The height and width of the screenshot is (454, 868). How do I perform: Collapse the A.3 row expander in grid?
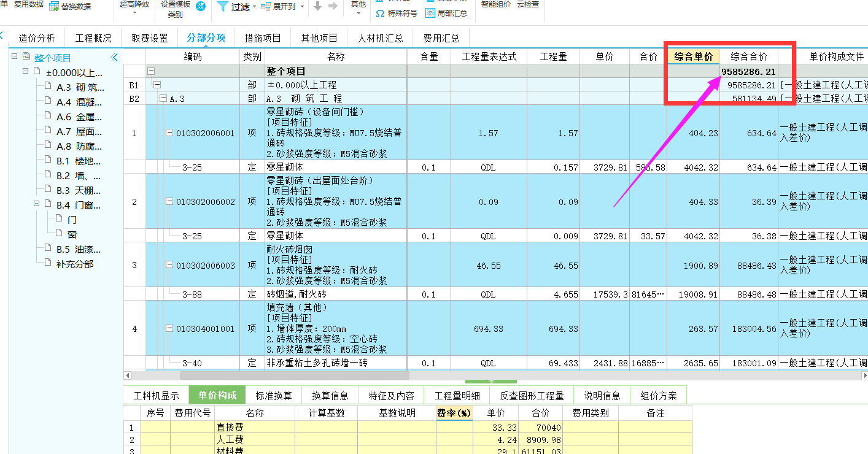[163, 98]
